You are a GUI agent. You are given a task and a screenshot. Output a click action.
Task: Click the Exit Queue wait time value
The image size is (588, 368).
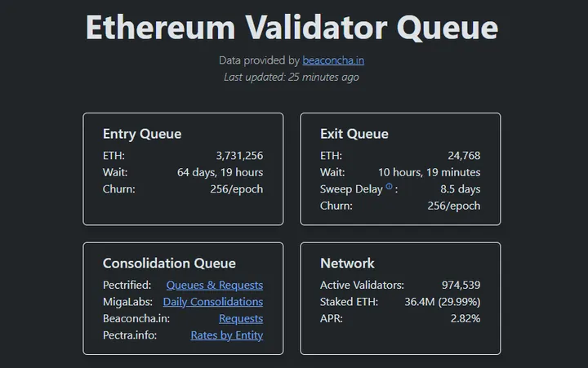click(x=429, y=172)
